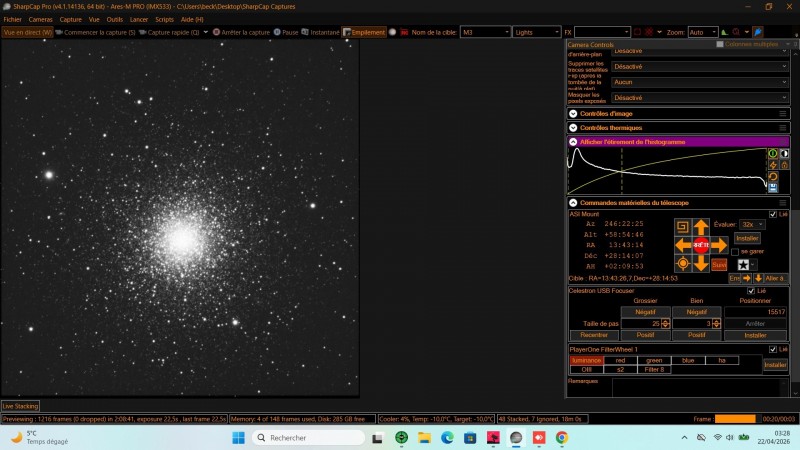Click the Grossier Négatif focuser button

pos(645,312)
